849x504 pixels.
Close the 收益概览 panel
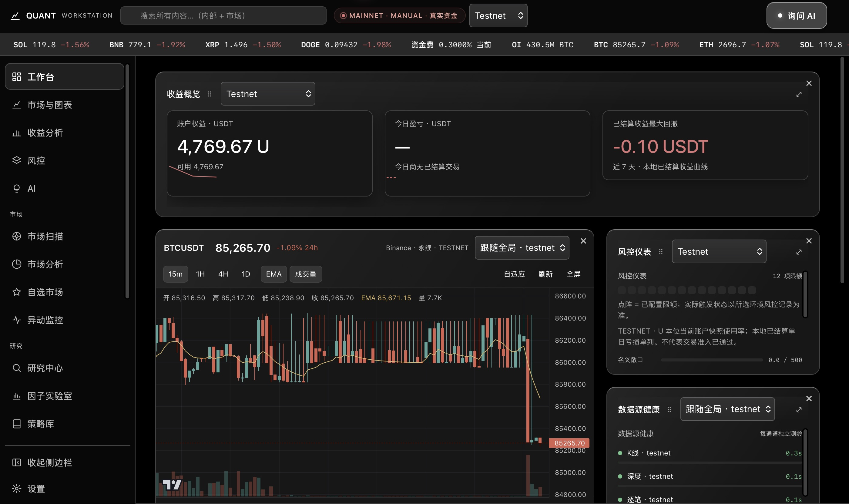click(x=809, y=83)
